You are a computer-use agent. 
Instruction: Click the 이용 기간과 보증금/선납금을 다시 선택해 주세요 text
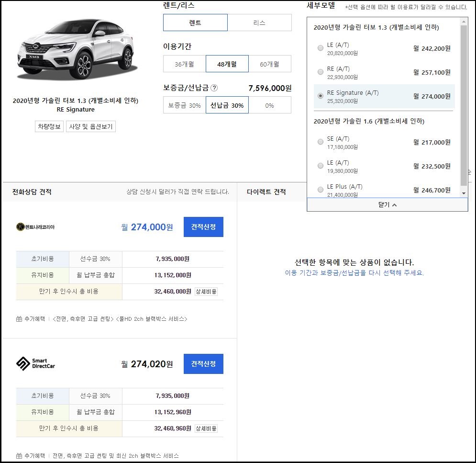click(354, 272)
